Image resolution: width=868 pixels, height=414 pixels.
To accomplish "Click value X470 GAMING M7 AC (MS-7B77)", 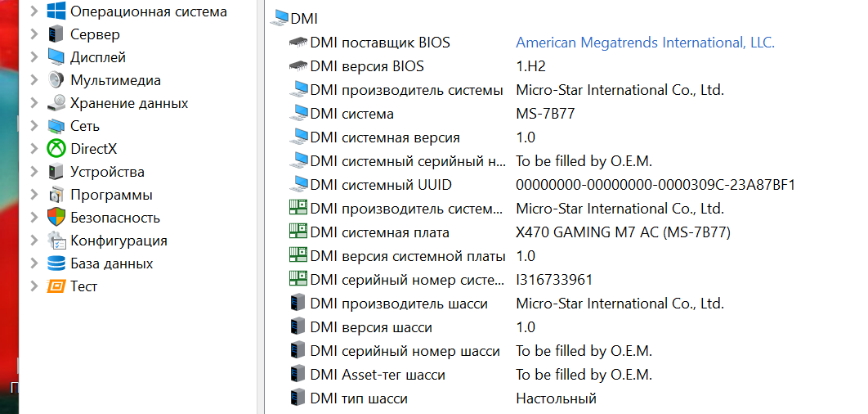I will point(624,232).
